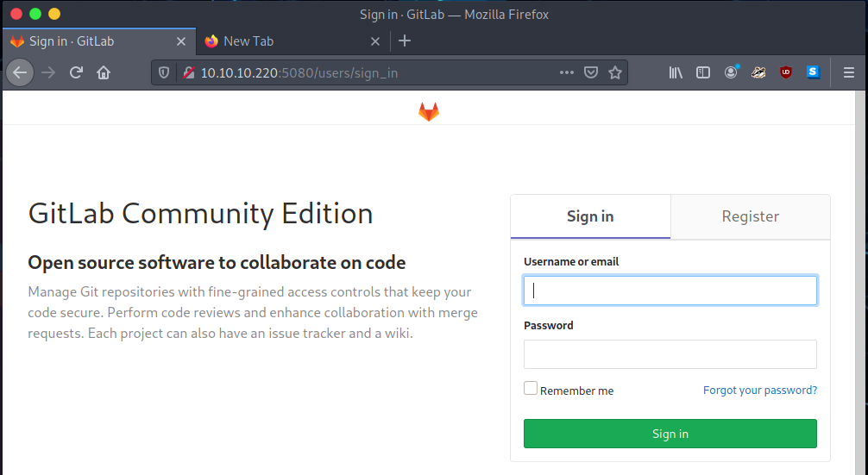Maximize the Firefox window with yellow button
This screenshot has width=868, height=475.
pyautogui.click(x=54, y=14)
